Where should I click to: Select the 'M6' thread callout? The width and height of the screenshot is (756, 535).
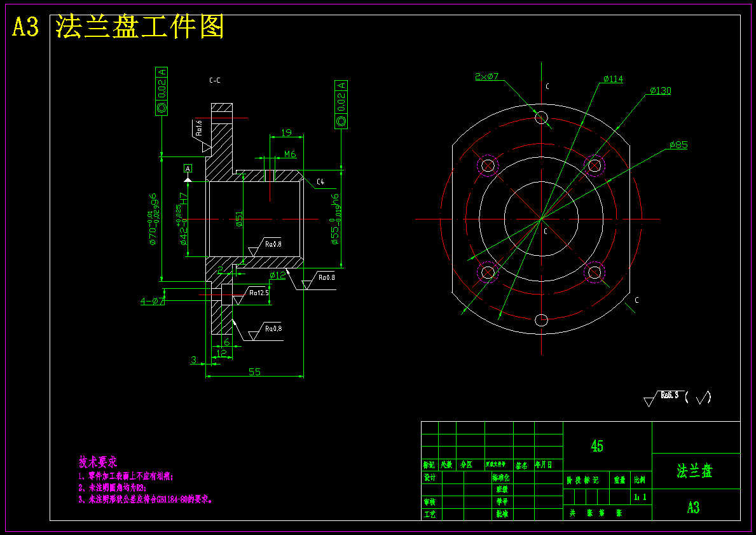[290, 154]
